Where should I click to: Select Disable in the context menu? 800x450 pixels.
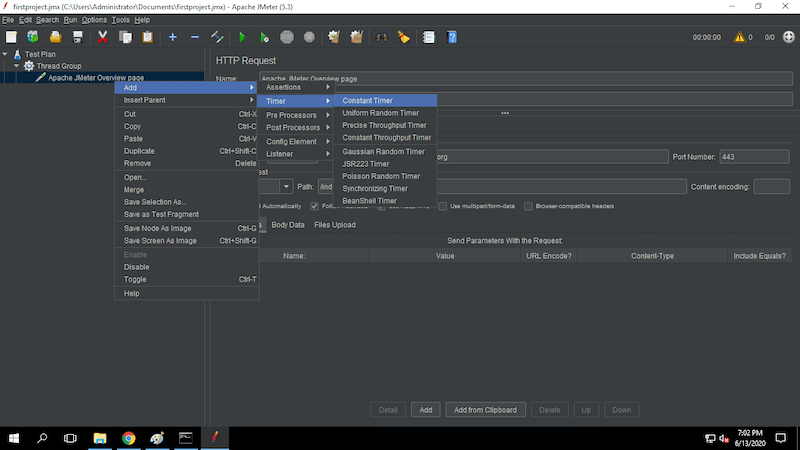(186, 267)
